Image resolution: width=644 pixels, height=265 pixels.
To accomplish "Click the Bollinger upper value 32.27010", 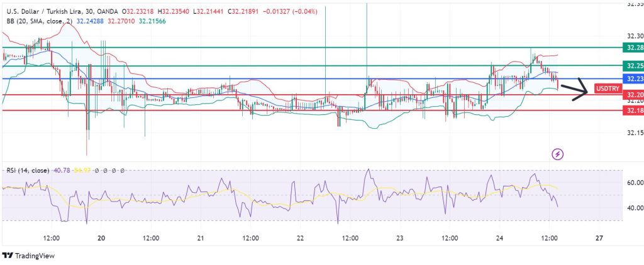I will [x=121, y=21].
